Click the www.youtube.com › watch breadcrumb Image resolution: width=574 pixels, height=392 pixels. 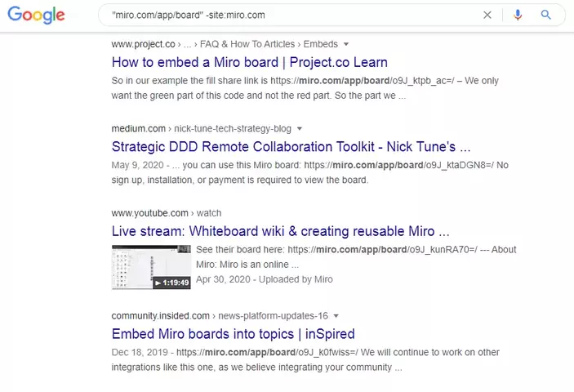[x=167, y=213]
